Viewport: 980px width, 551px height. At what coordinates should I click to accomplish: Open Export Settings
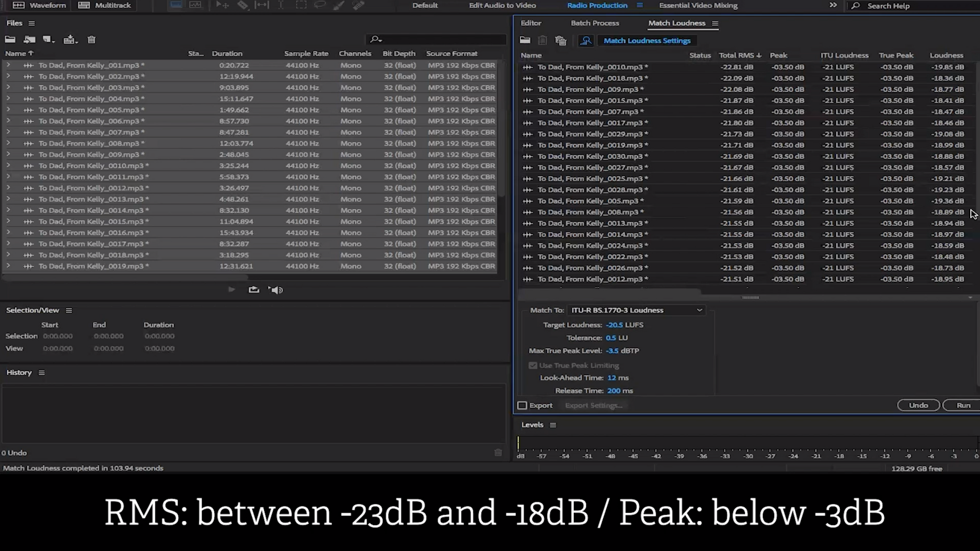coord(593,406)
